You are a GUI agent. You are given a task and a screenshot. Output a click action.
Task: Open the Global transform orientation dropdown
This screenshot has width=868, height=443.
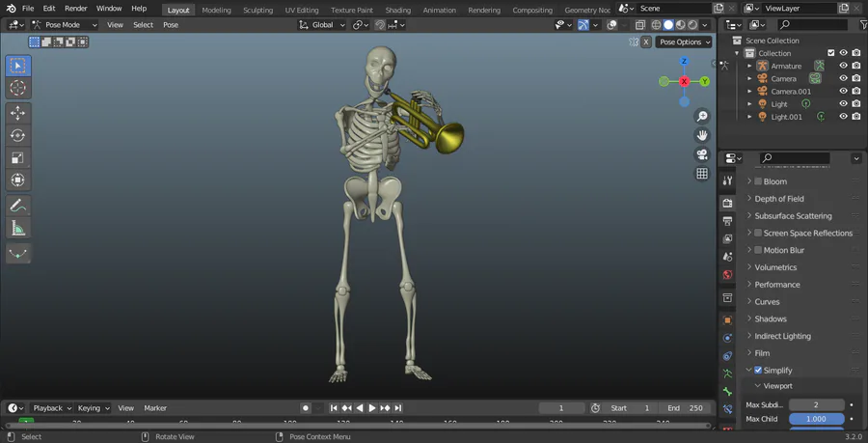(x=322, y=25)
